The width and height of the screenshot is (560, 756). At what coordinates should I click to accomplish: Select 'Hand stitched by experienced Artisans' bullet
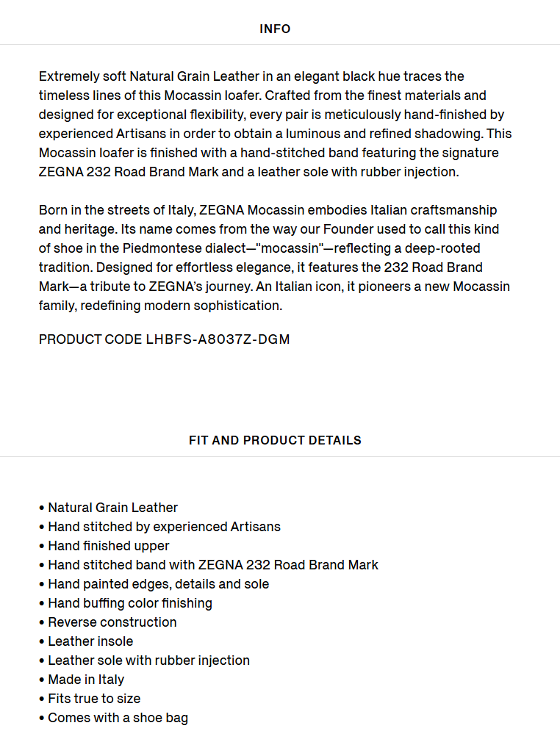point(159,527)
